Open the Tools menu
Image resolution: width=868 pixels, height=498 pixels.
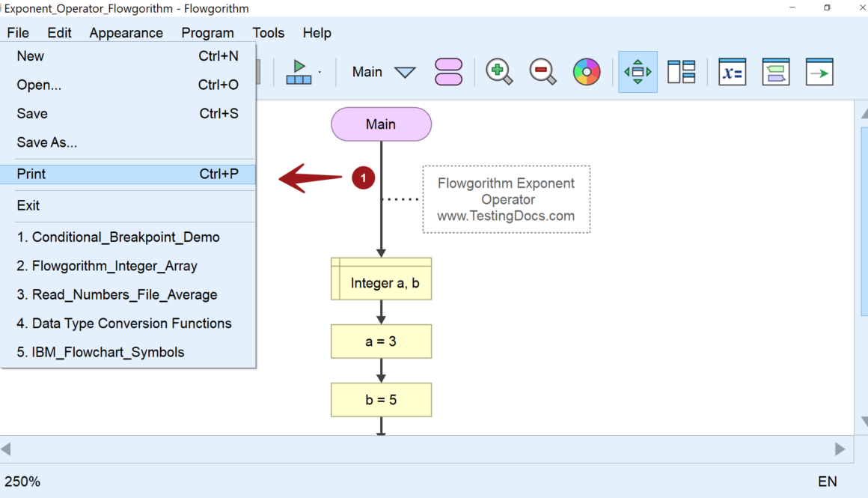pyautogui.click(x=269, y=33)
